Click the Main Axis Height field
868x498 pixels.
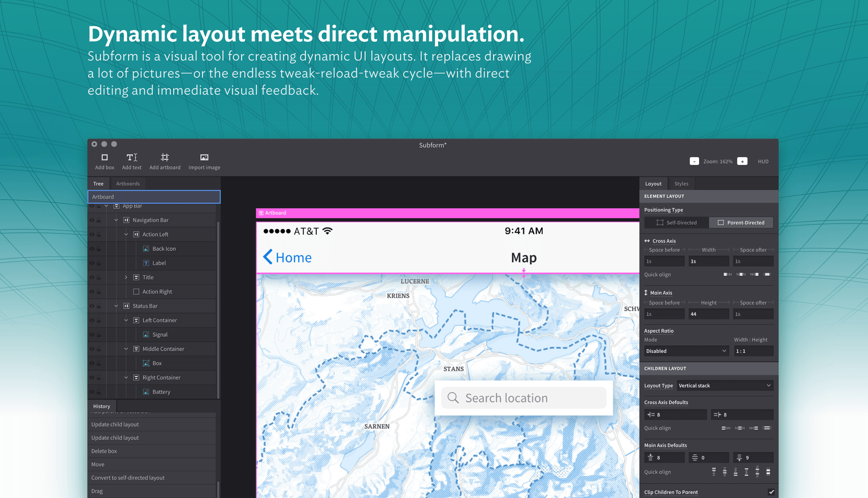pos(709,314)
